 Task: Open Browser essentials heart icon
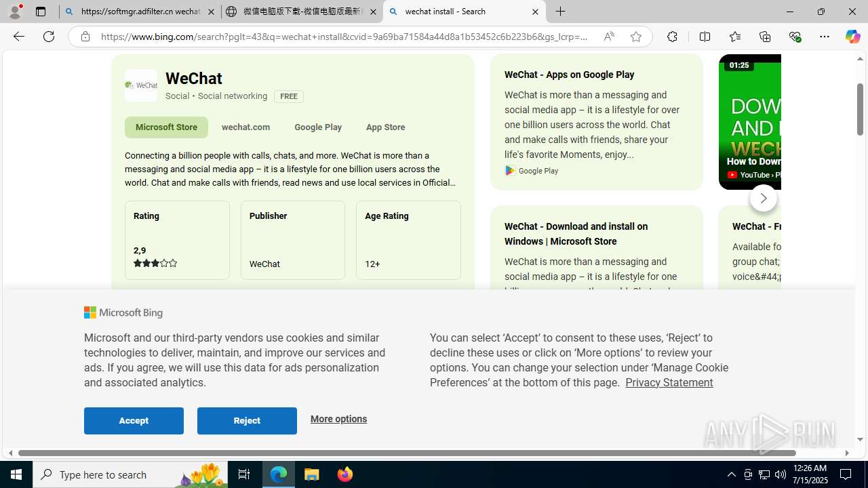pos(795,37)
